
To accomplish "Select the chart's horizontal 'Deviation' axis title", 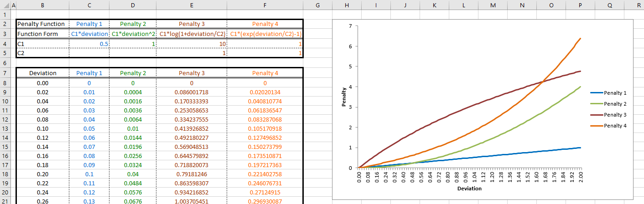I will (x=469, y=188).
